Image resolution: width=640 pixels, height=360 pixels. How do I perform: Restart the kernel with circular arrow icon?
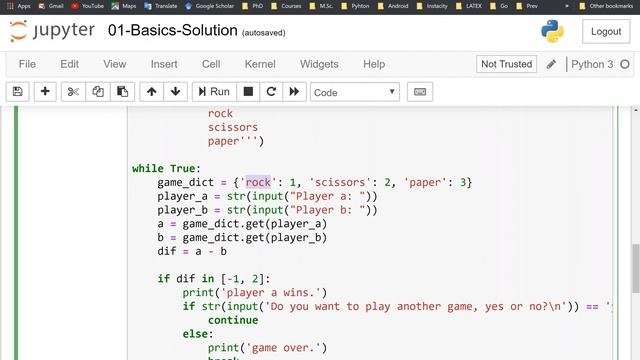pos(271,91)
